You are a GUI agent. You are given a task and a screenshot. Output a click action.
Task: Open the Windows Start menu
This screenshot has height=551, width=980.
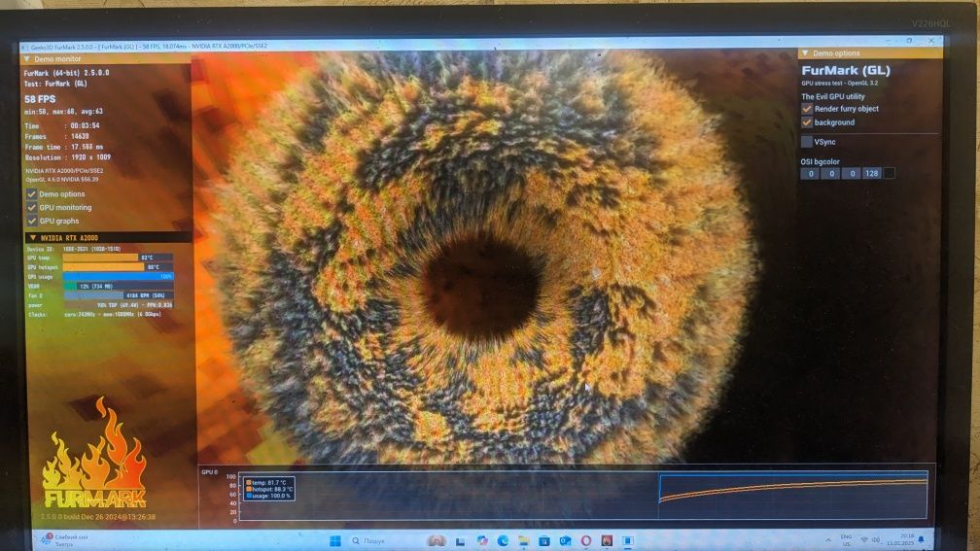[x=335, y=540]
